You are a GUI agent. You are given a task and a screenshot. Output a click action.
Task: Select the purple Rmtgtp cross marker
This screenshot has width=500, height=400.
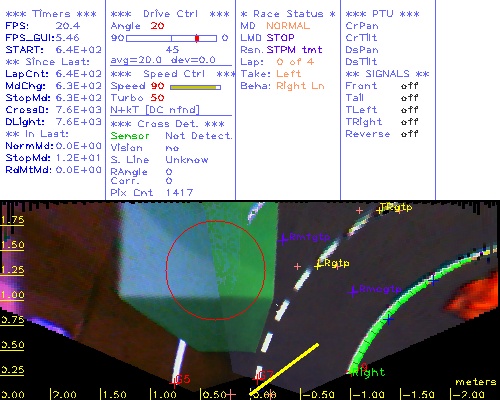tap(283, 239)
